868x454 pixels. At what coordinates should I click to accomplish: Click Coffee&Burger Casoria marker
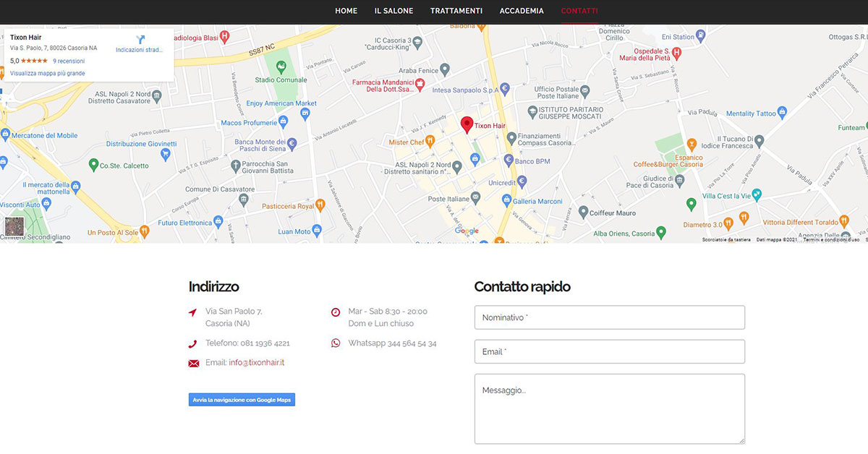[692, 143]
